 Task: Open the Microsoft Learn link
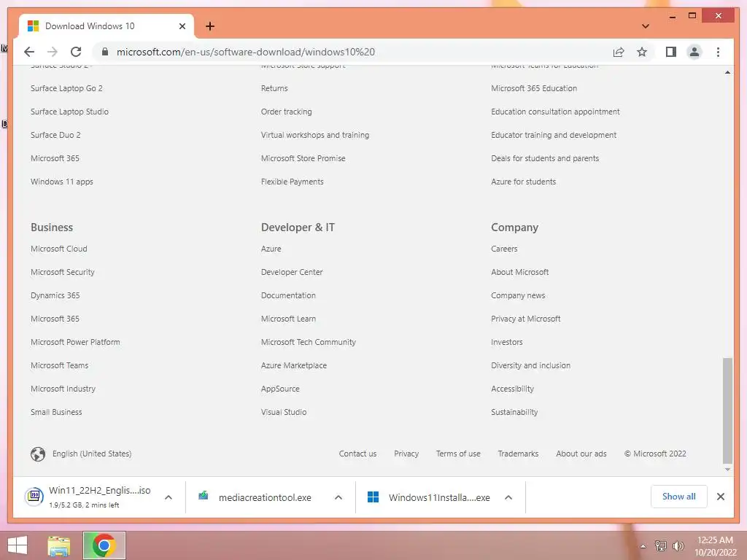point(288,319)
